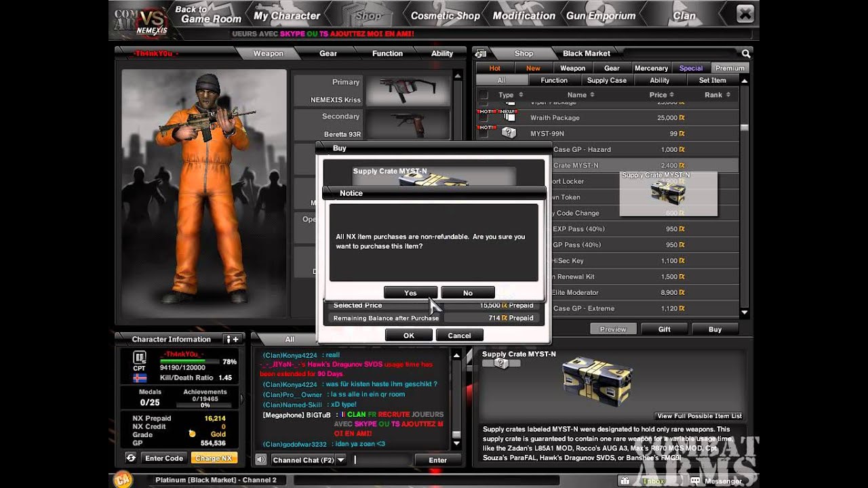Sort shop list by Rank

coord(717,95)
